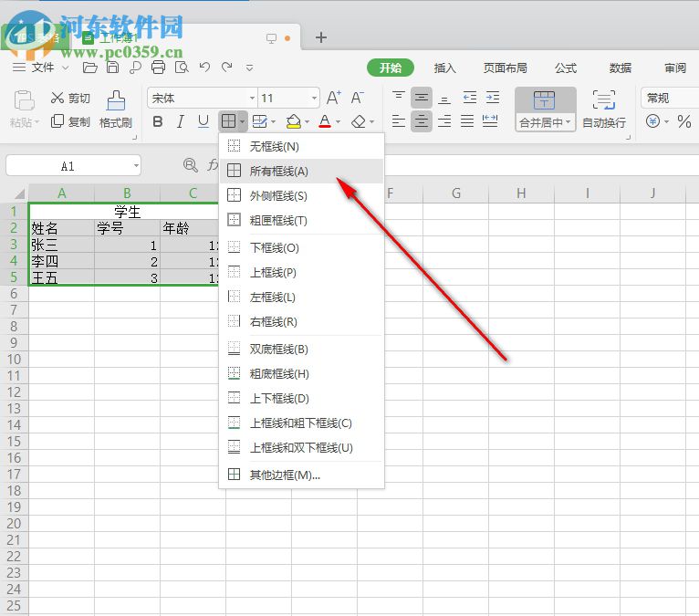Decrease font size with A- icon

(x=357, y=98)
